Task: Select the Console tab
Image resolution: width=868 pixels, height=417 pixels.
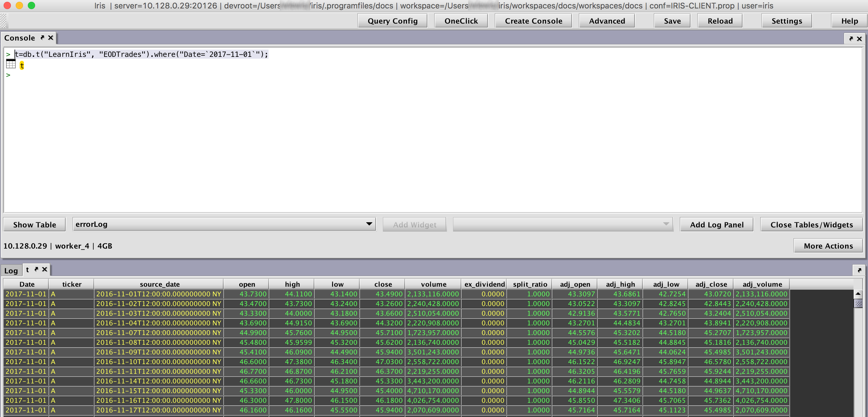Action: 20,38
